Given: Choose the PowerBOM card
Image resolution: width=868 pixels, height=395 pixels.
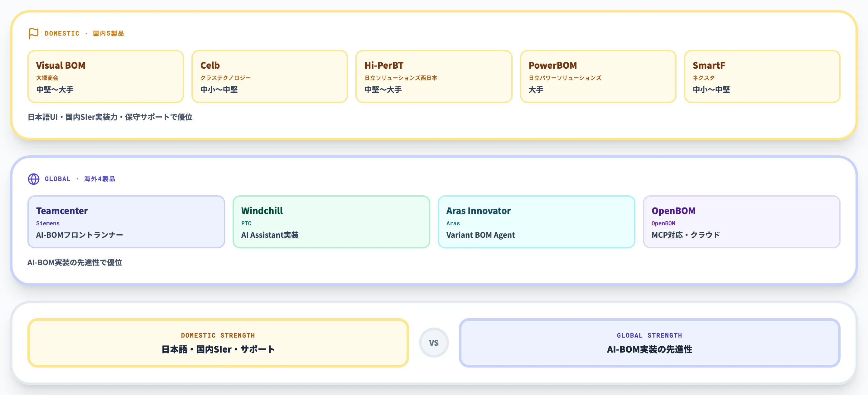Looking at the screenshot, I should pos(598,76).
